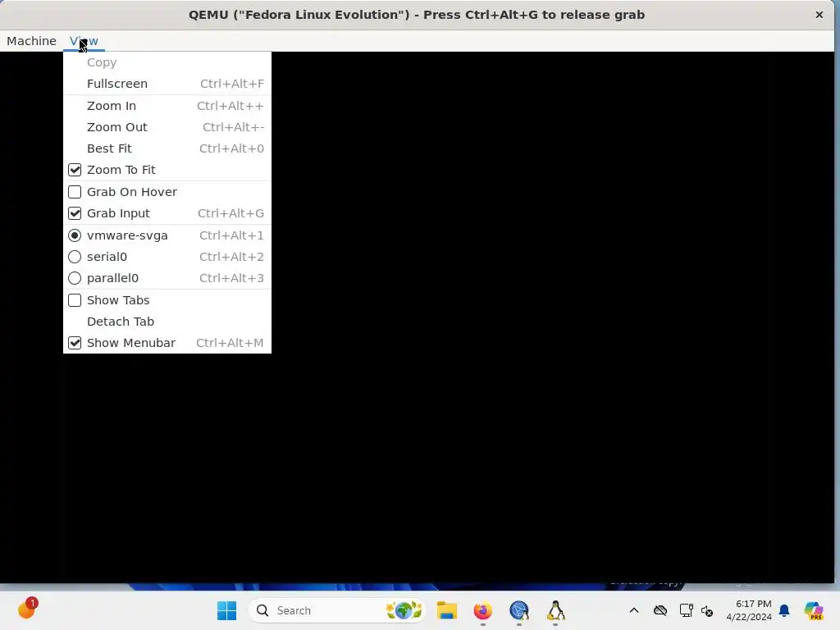Select Best Fit option
Viewport: 840px width, 630px height.
click(167, 148)
